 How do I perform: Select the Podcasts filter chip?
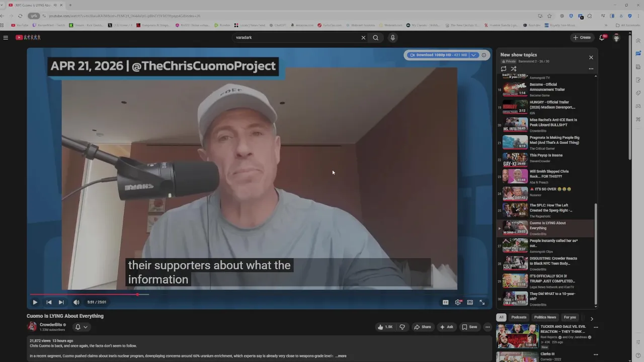click(x=519, y=317)
